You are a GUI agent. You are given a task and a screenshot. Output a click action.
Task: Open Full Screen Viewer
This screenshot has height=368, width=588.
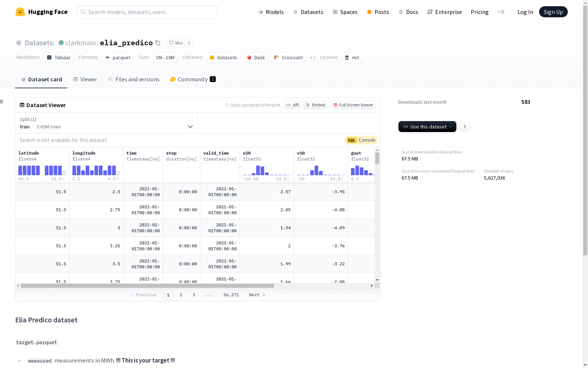(353, 105)
